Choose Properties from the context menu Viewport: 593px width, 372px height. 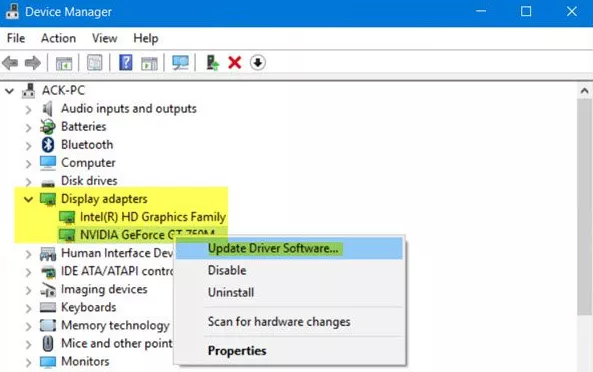[x=289, y=351]
